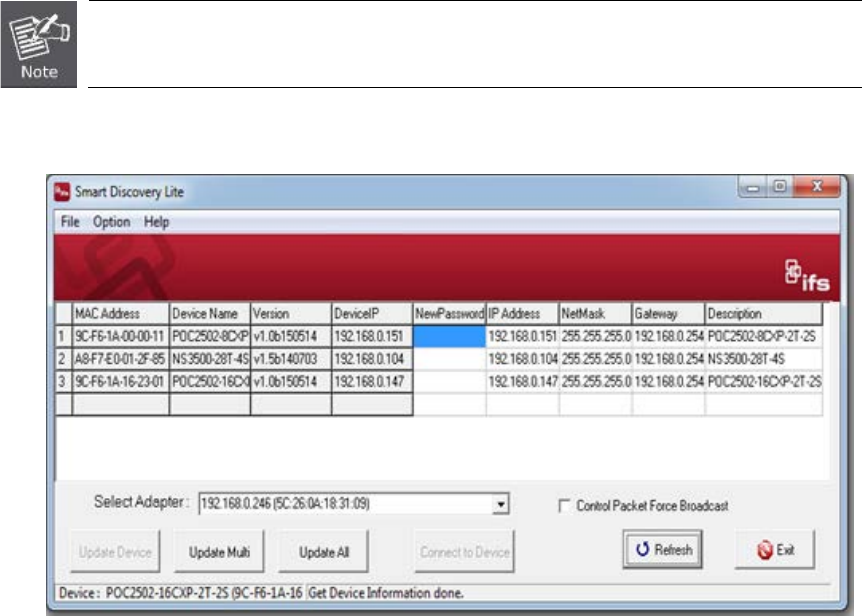Select row number 2 header
Screen dimensions: 862x616
click(63, 359)
